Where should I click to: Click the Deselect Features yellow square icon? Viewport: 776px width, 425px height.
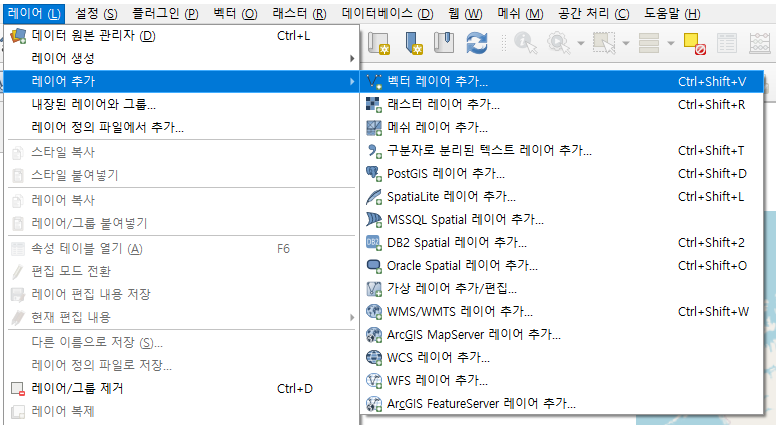tap(694, 43)
